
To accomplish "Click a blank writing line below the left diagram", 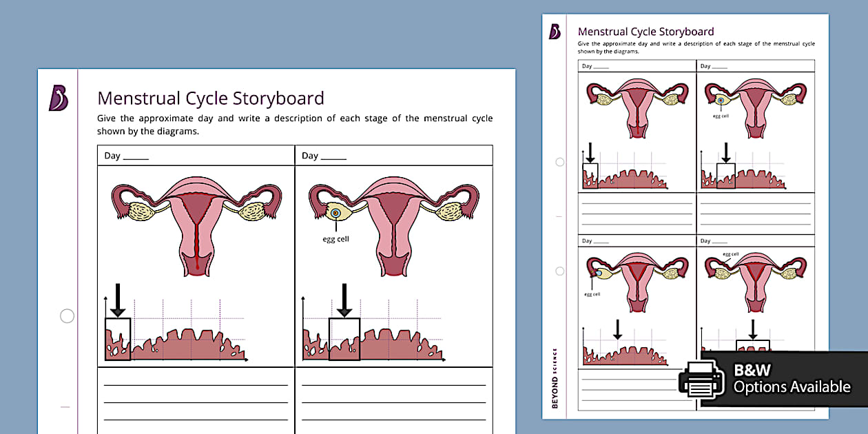I will (x=195, y=384).
